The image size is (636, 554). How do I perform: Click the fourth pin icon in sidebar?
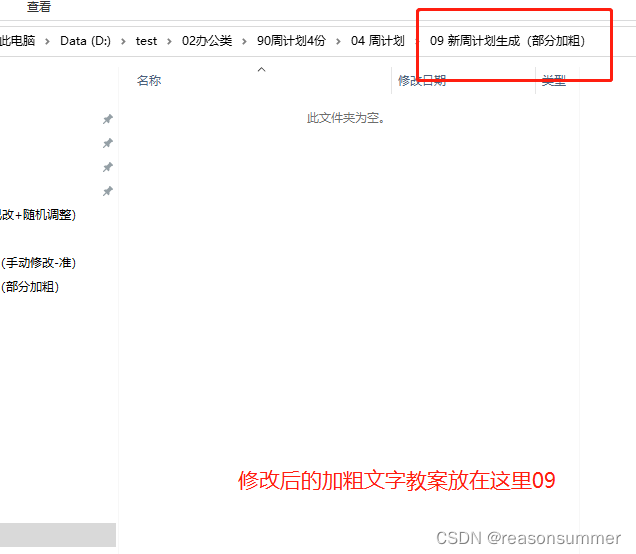(107, 191)
